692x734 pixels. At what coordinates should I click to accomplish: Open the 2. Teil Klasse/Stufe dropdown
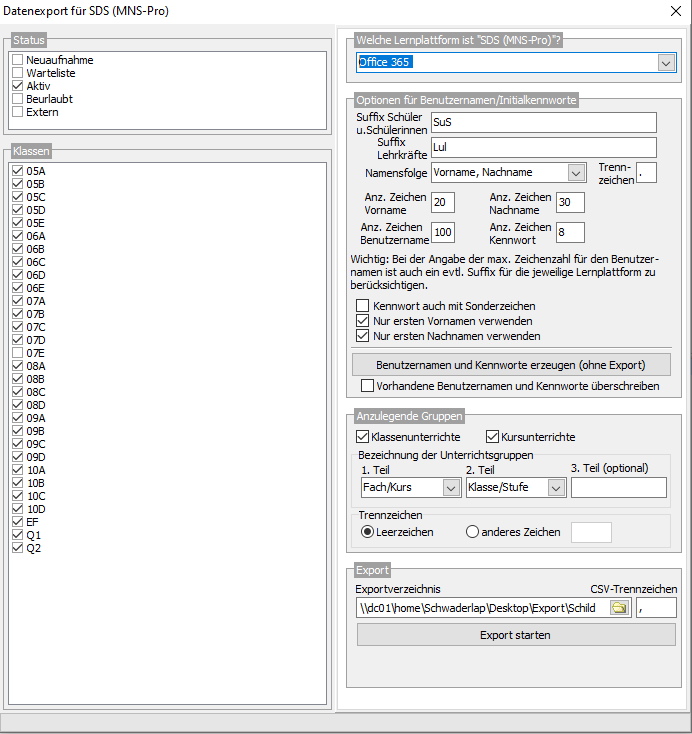(556, 488)
